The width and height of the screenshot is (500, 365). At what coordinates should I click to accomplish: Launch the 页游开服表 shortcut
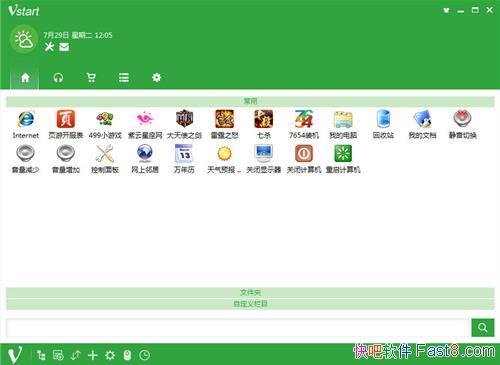tap(66, 119)
